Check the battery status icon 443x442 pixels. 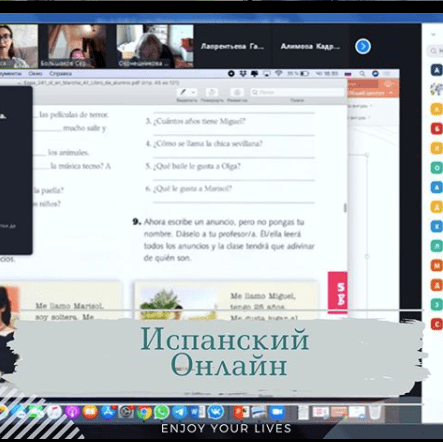pos(304,73)
